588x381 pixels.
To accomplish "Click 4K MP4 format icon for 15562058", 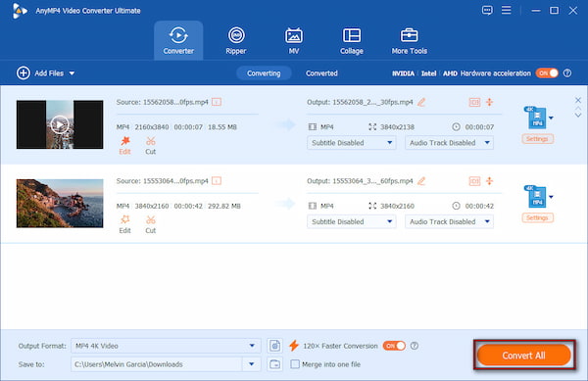I will tap(535, 118).
